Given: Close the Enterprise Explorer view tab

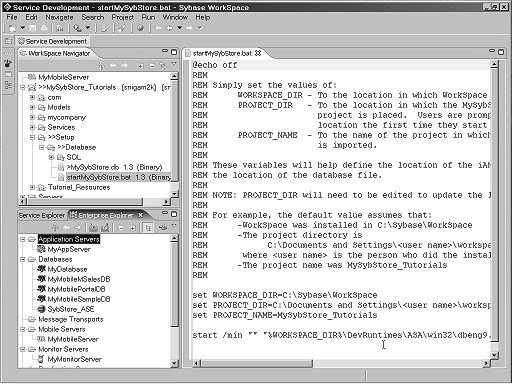Looking at the screenshot, I should [140, 215].
